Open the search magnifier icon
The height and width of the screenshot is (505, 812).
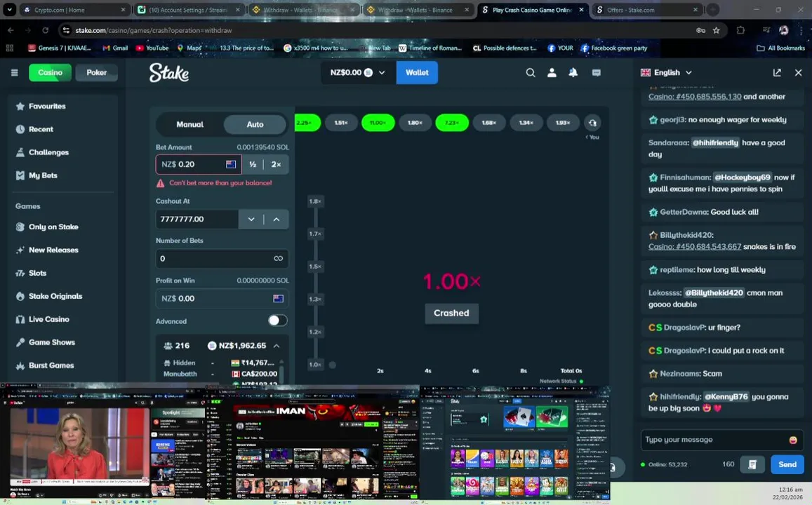[531, 72]
